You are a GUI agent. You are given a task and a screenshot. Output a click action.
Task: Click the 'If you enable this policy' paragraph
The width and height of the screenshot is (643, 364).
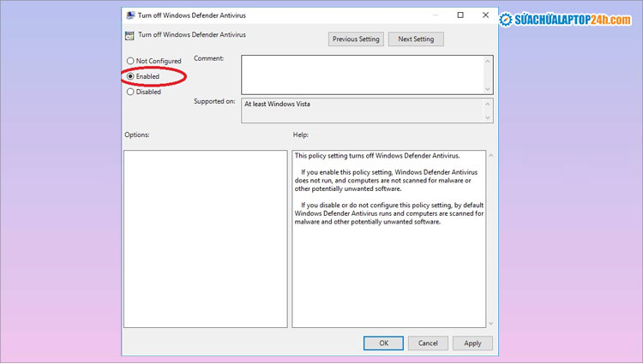click(x=386, y=181)
